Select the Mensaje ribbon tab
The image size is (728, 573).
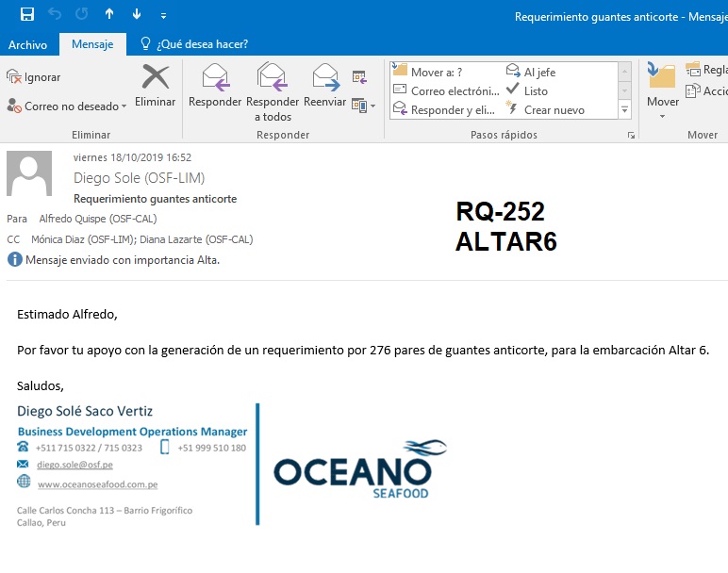pos(92,44)
